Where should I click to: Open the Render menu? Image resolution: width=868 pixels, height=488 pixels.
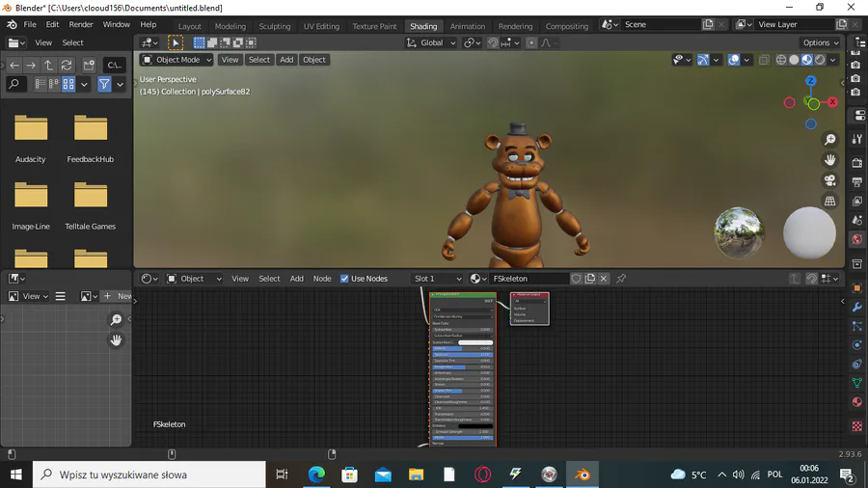pyautogui.click(x=81, y=24)
